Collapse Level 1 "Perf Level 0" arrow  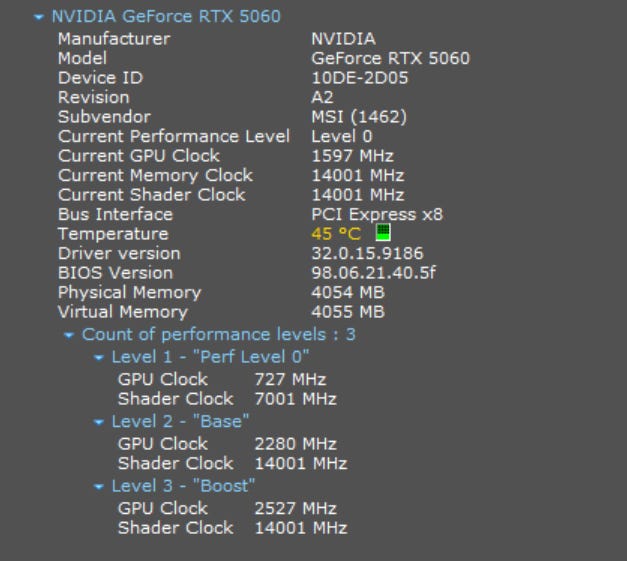(x=99, y=357)
